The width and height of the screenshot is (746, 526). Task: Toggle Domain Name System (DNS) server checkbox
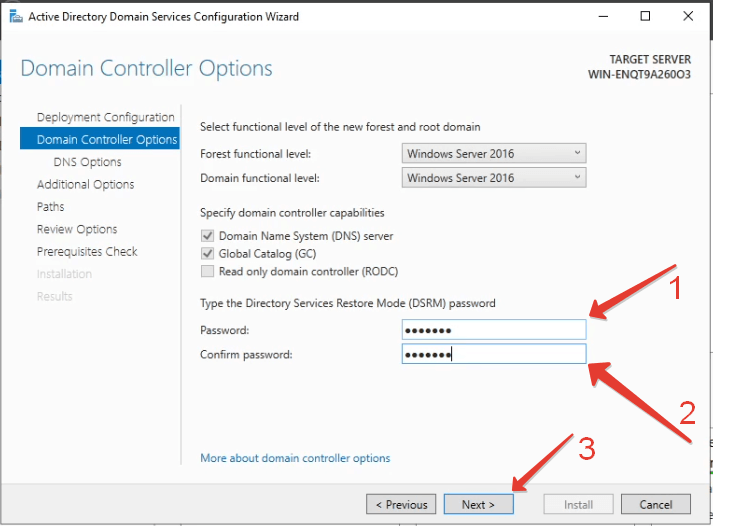(207, 235)
